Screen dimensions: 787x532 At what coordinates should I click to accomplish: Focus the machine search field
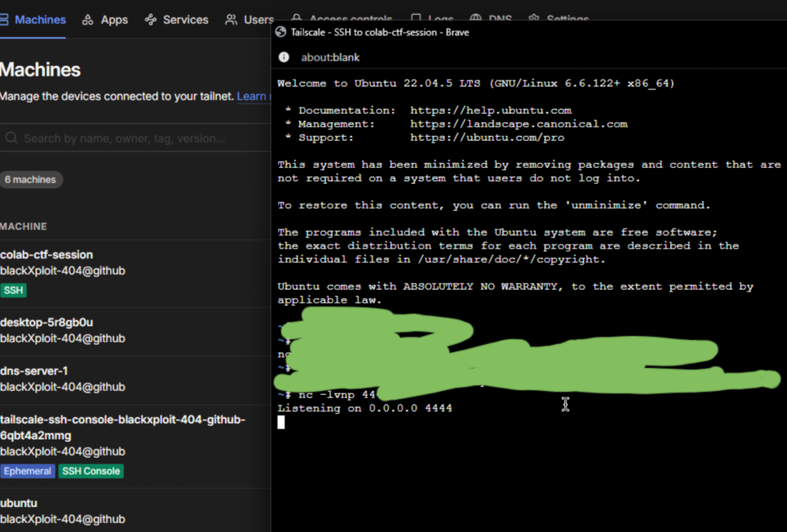click(135, 138)
